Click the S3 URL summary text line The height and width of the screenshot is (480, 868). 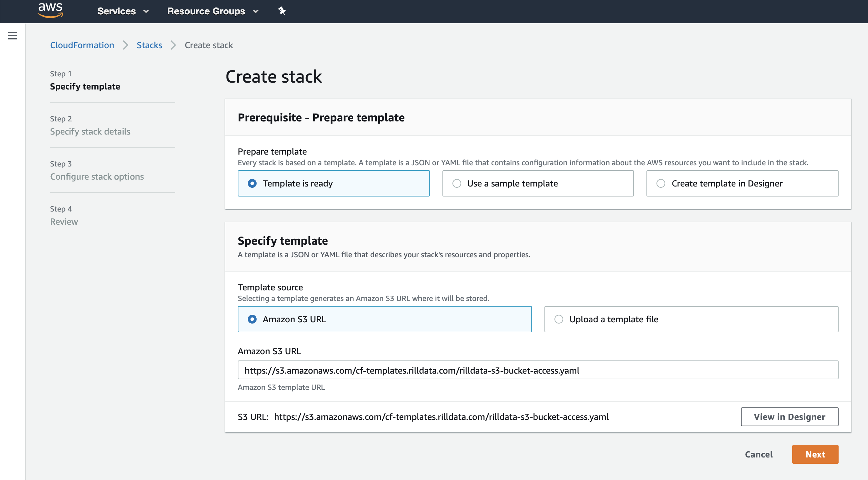[423, 417]
